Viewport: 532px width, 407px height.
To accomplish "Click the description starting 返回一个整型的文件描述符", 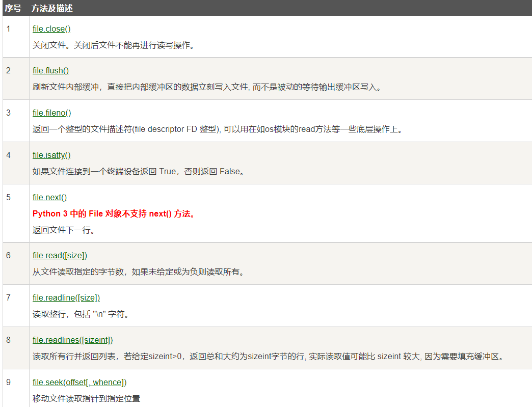I will (x=219, y=129).
